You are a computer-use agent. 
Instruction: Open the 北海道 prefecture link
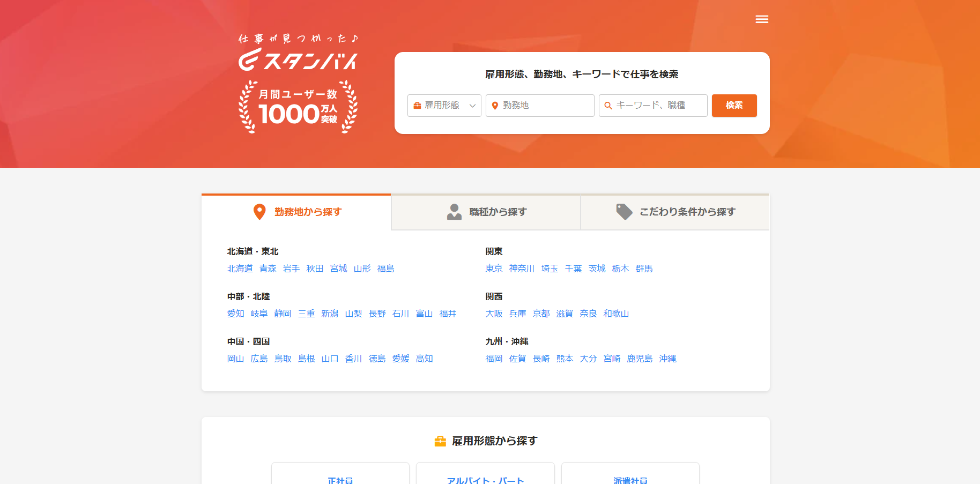pyautogui.click(x=240, y=269)
